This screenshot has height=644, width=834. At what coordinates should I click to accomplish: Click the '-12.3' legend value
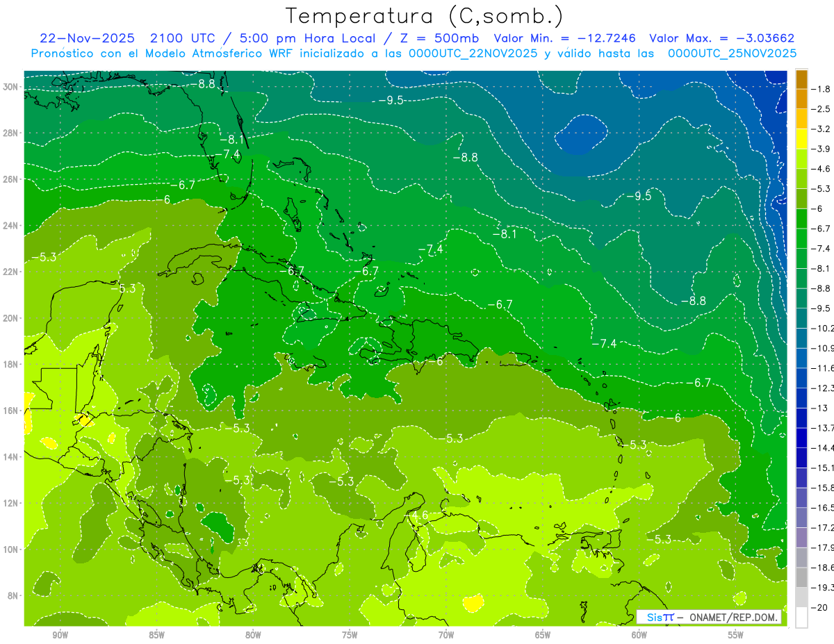pyautogui.click(x=821, y=388)
